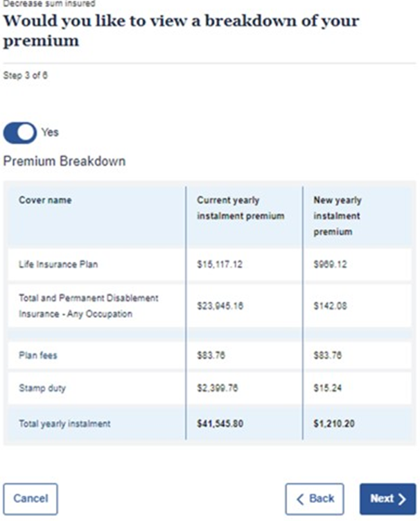The width and height of the screenshot is (420, 521).
Task: Click the Current yearly instalment premium header
Action: click(x=240, y=208)
